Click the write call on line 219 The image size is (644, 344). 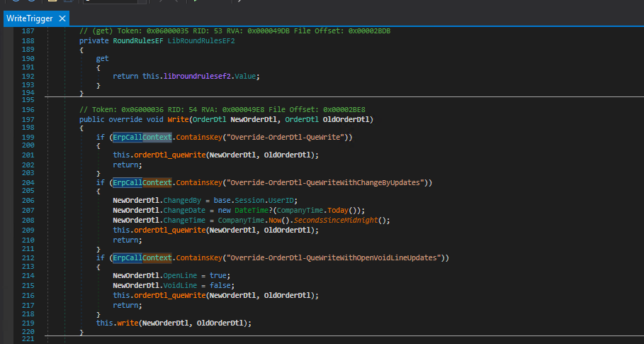click(x=126, y=323)
